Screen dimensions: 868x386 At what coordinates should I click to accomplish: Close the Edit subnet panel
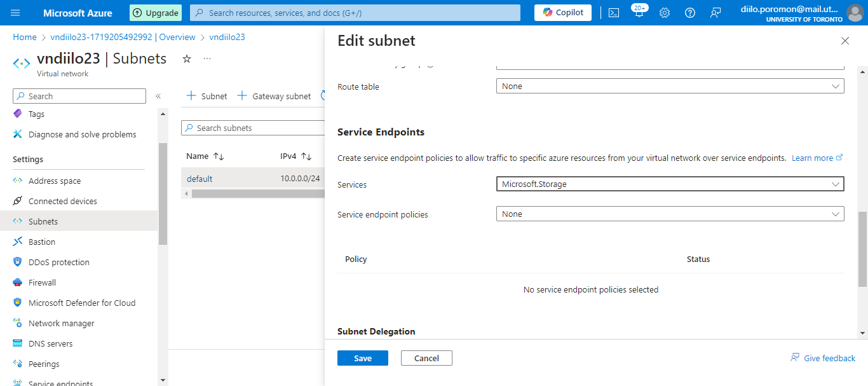(844, 41)
